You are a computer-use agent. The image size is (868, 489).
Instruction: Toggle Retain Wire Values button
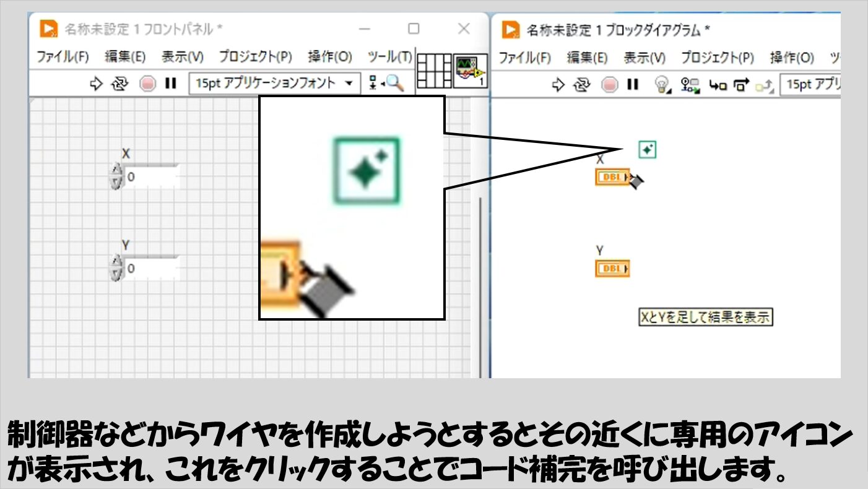pyautogui.click(x=689, y=85)
